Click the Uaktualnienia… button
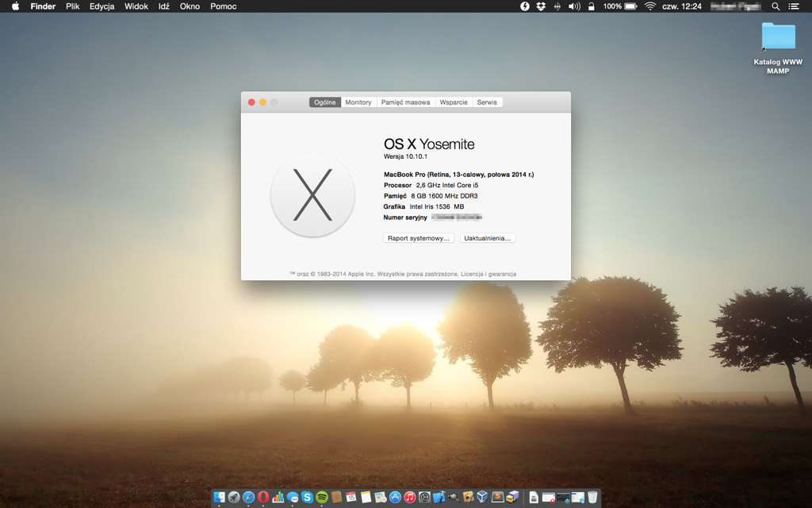The height and width of the screenshot is (508, 812). 488,238
